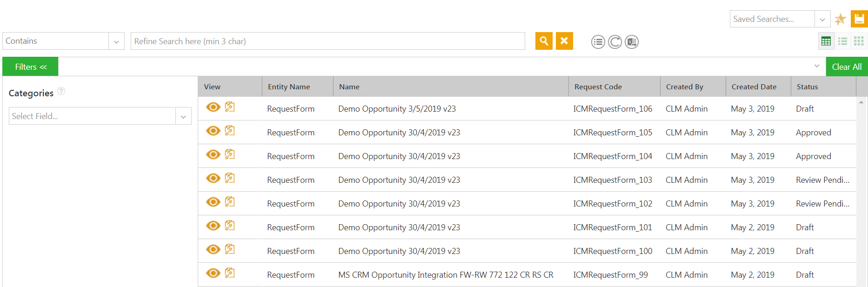Clear the search with the X button

tap(564, 41)
